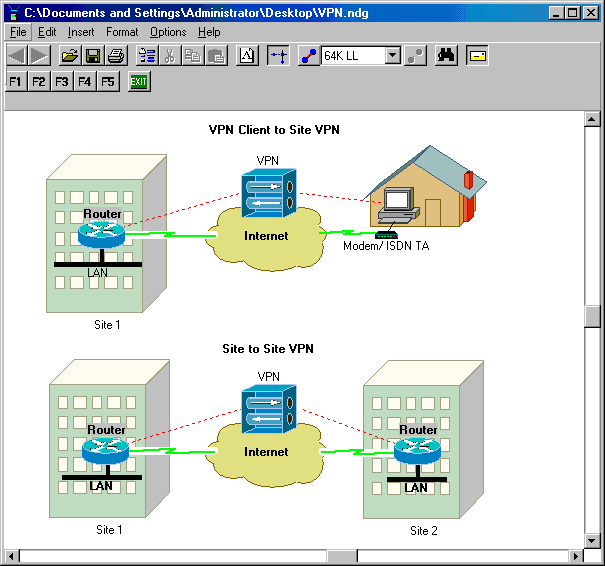Open the Format menu
Screen dimensions: 605x566
[122, 32]
